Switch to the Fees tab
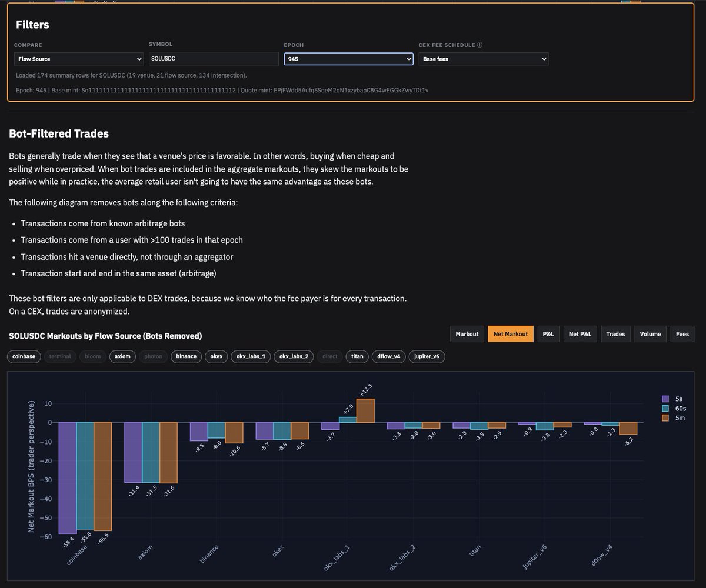 pos(682,334)
